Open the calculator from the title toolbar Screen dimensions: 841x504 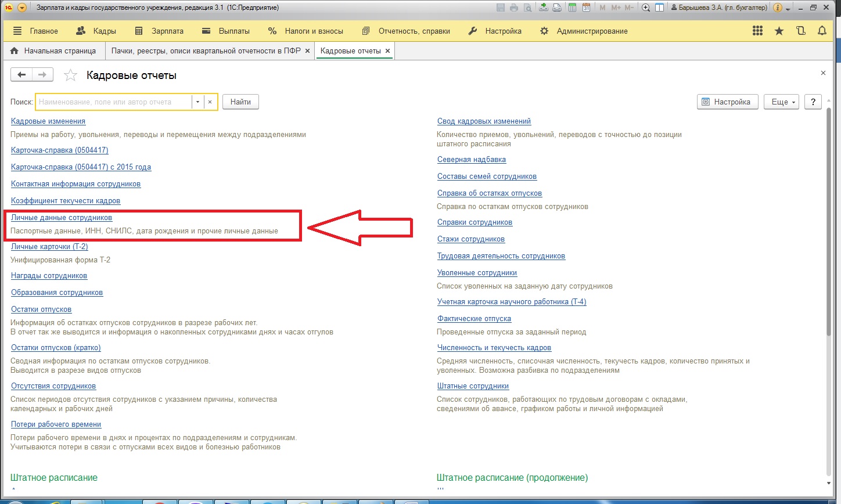point(573,8)
